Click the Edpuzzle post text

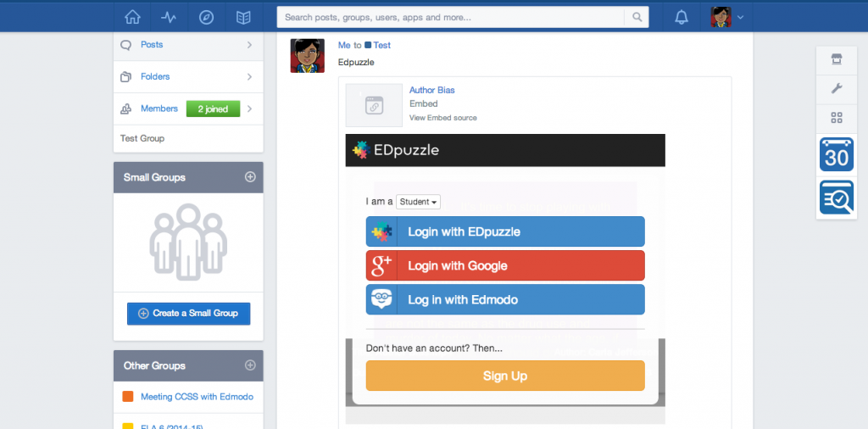(x=356, y=63)
